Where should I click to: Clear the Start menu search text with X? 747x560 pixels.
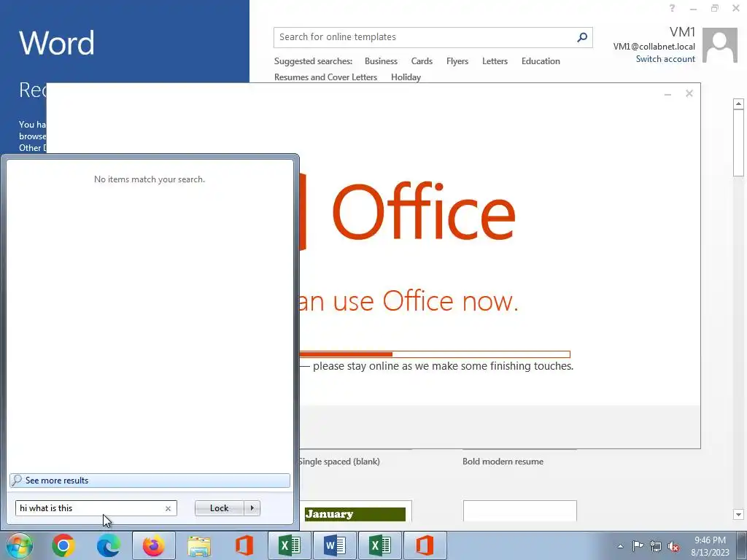169,508
